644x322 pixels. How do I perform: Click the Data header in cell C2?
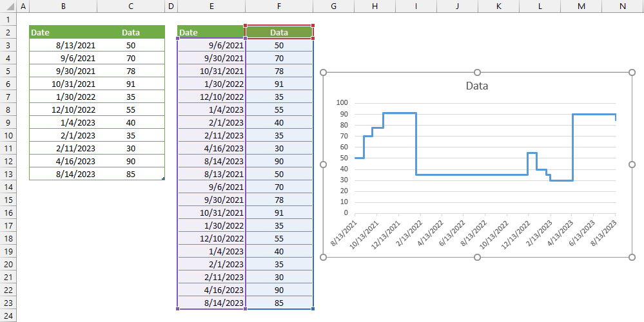pos(131,33)
